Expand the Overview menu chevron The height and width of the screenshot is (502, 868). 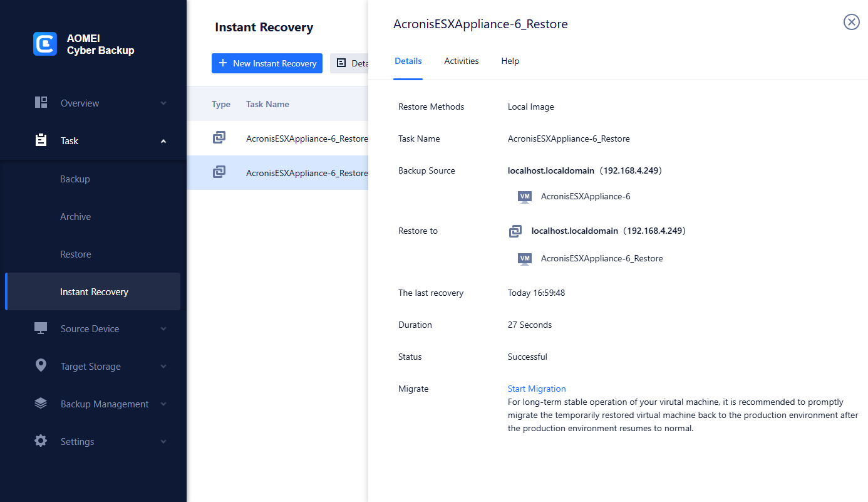click(x=163, y=103)
